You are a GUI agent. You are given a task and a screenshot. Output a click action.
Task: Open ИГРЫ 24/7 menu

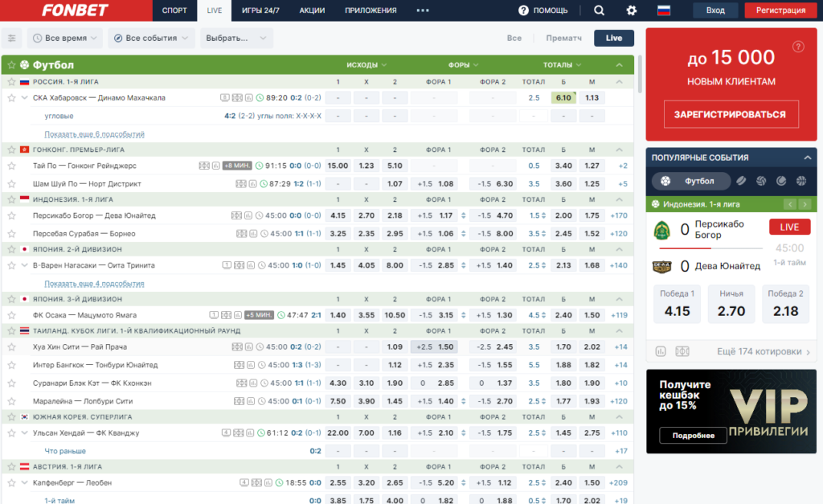coord(261,10)
